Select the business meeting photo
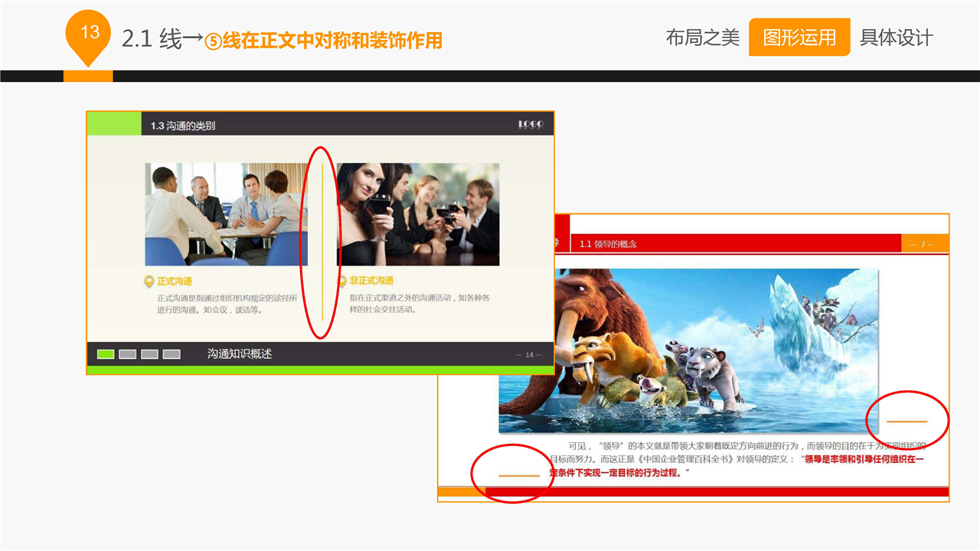980x551 pixels. tap(226, 214)
